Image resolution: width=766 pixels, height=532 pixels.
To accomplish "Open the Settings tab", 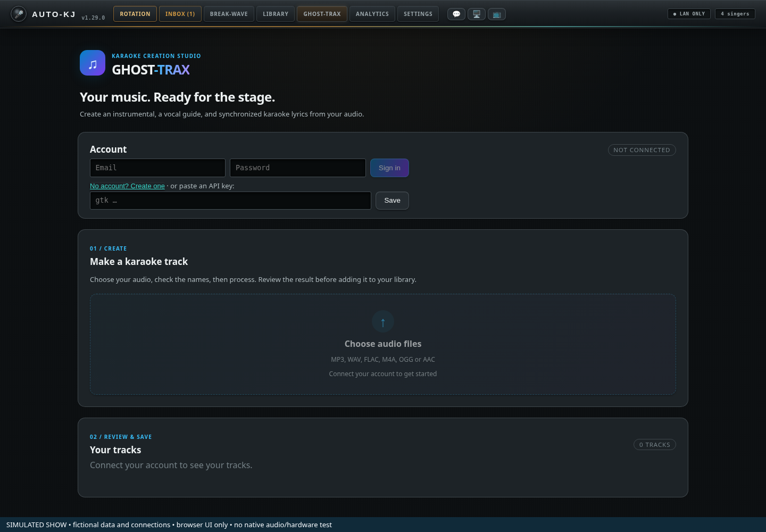I will click(418, 14).
